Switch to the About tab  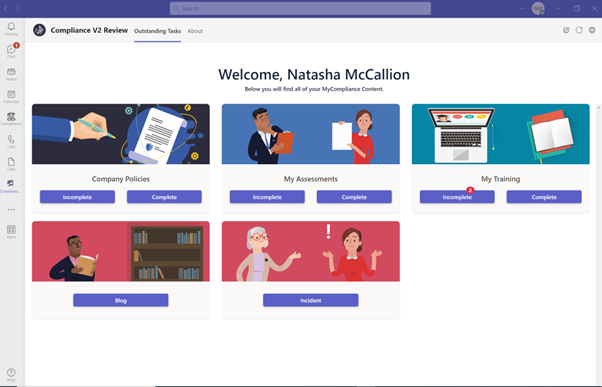point(195,31)
